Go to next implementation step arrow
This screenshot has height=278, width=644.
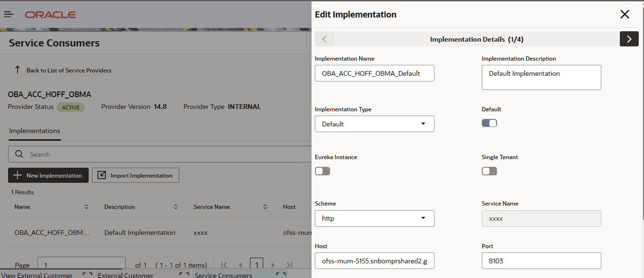(629, 39)
